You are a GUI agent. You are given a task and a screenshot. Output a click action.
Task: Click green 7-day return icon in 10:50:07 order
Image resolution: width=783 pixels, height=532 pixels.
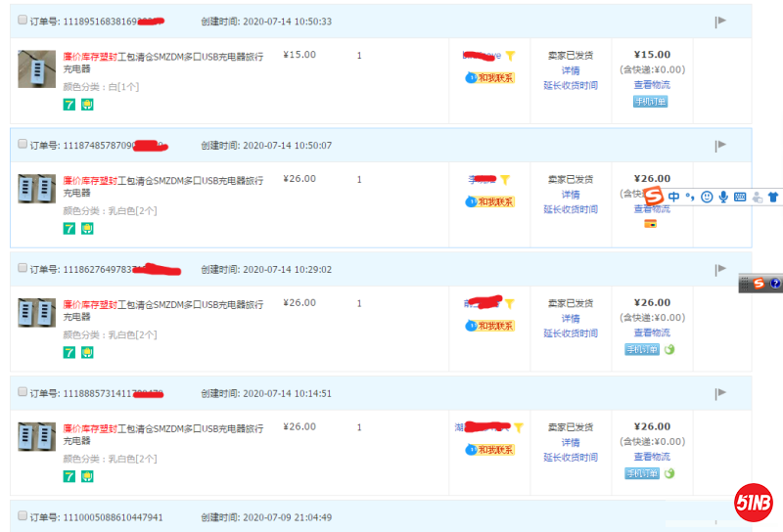click(69, 229)
